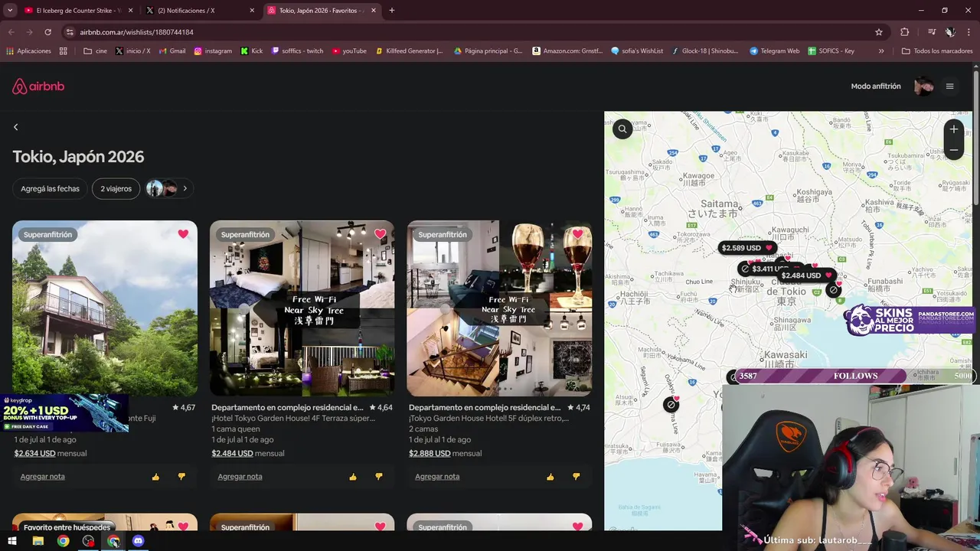
Task: Open the Airbnb hamburger menu
Action: point(949,86)
